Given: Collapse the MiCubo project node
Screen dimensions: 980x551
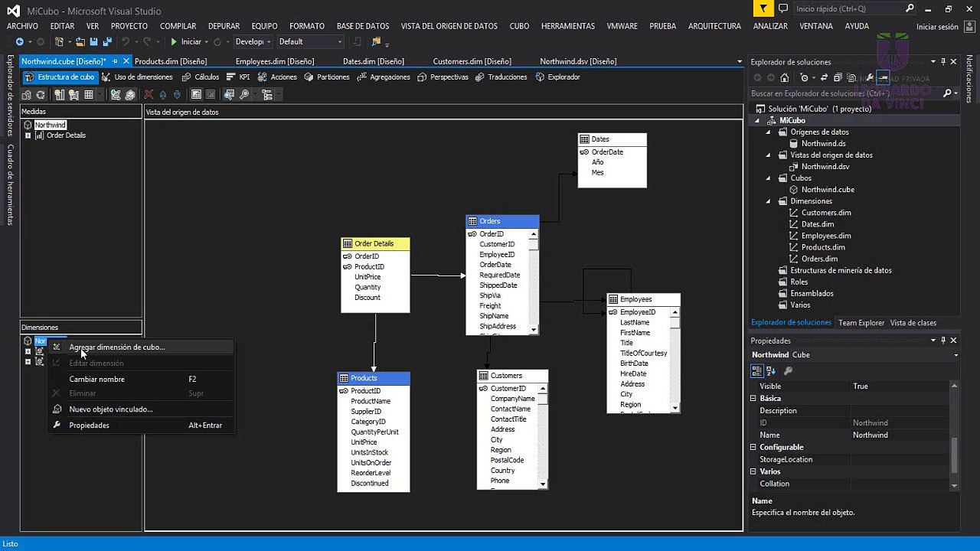Looking at the screenshot, I should (757, 120).
